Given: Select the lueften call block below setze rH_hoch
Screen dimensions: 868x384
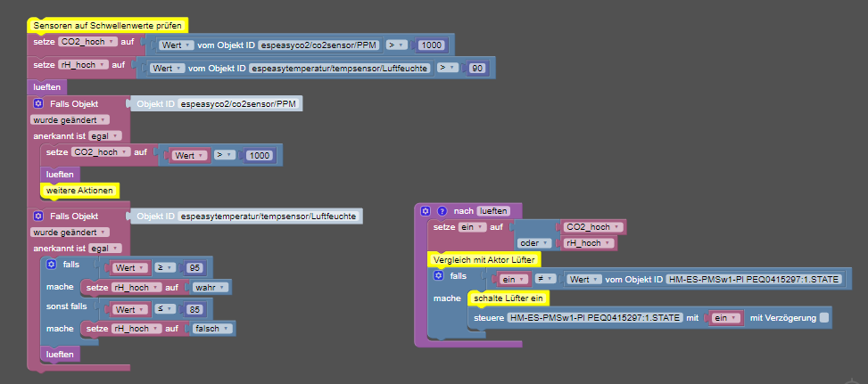Looking at the screenshot, I should click(47, 87).
